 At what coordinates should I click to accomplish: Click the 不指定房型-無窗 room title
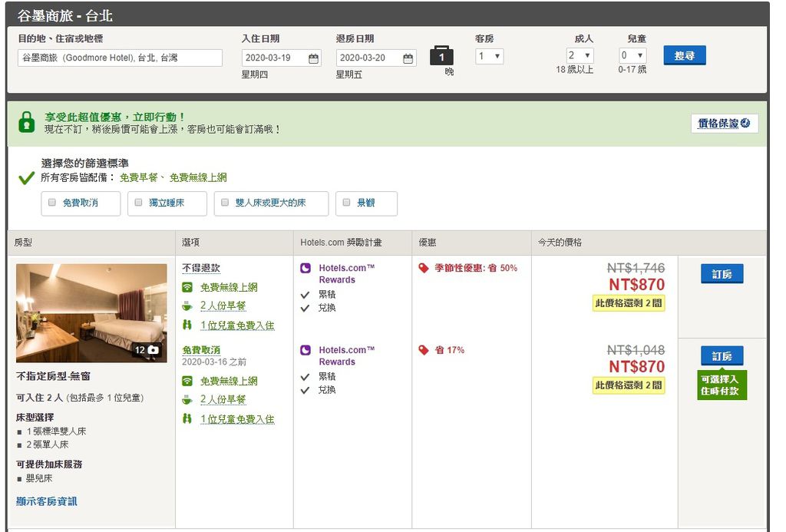click(53, 376)
